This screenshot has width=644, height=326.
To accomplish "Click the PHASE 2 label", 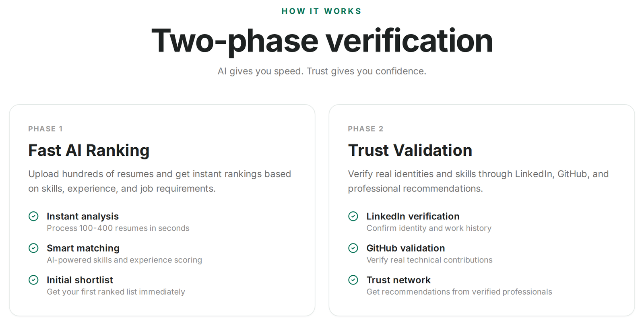I will click(x=365, y=129).
